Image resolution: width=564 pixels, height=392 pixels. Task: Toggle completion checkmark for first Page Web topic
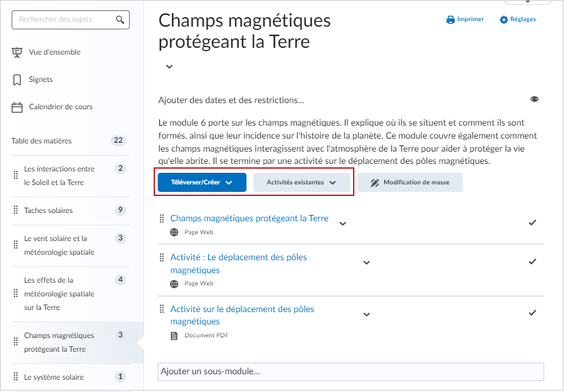[533, 223]
